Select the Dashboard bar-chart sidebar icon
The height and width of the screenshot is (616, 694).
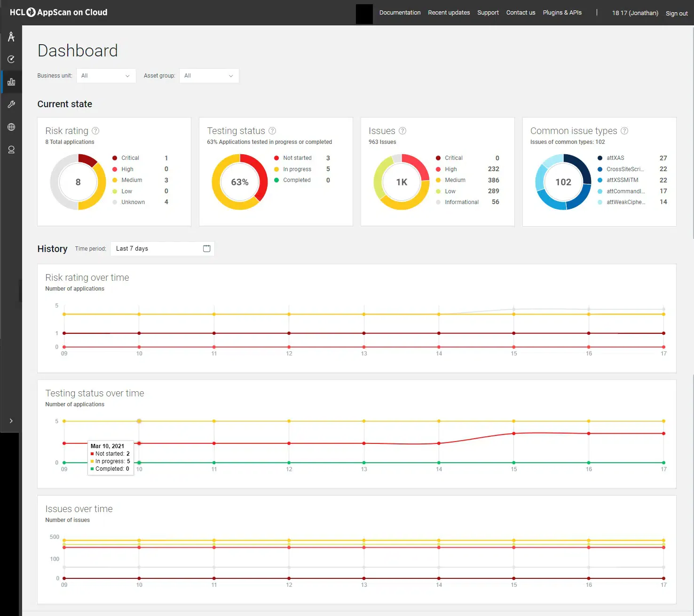[11, 81]
